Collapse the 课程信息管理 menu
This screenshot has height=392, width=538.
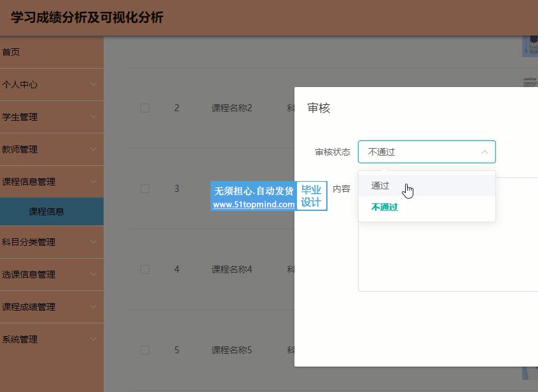pos(52,182)
